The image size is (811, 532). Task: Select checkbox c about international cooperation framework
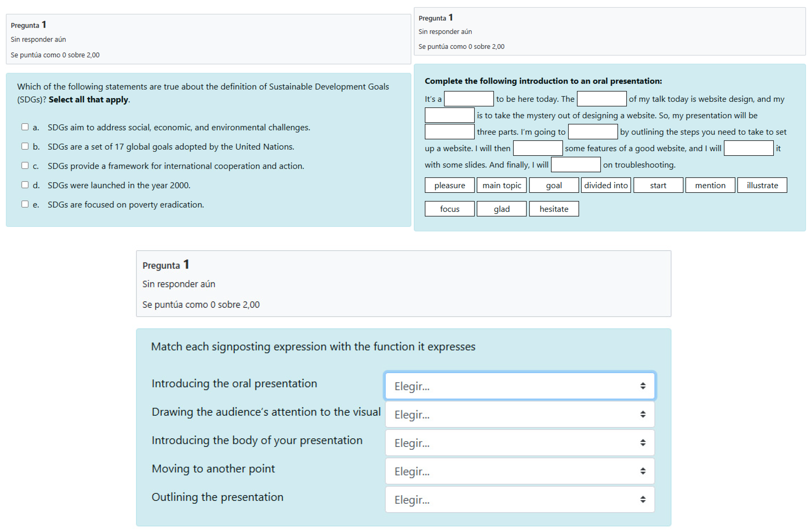pos(25,165)
